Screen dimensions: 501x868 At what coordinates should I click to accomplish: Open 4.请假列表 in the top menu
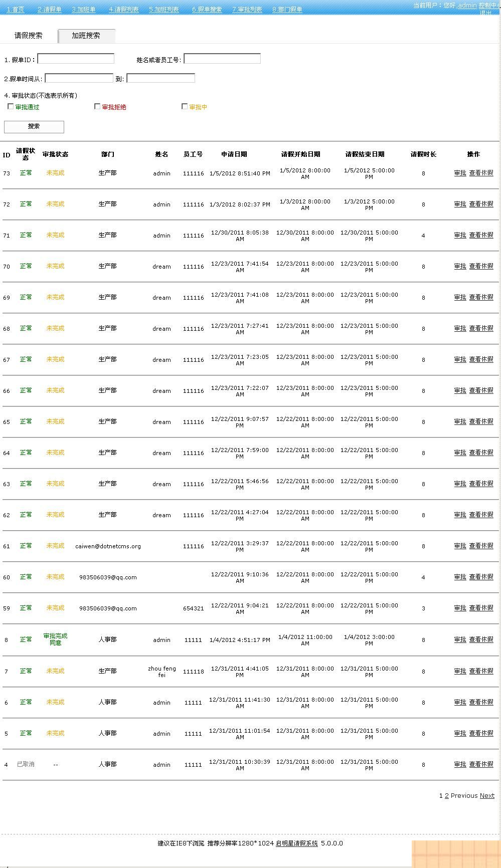pyautogui.click(x=124, y=10)
